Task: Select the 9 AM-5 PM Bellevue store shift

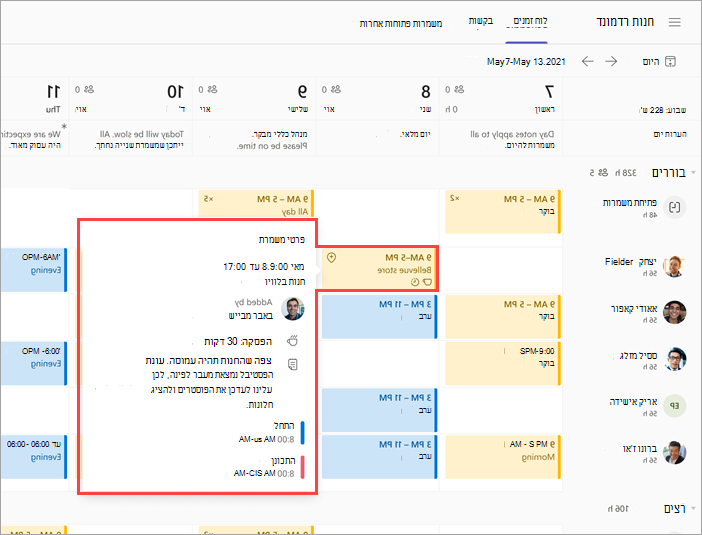Action: (379, 269)
